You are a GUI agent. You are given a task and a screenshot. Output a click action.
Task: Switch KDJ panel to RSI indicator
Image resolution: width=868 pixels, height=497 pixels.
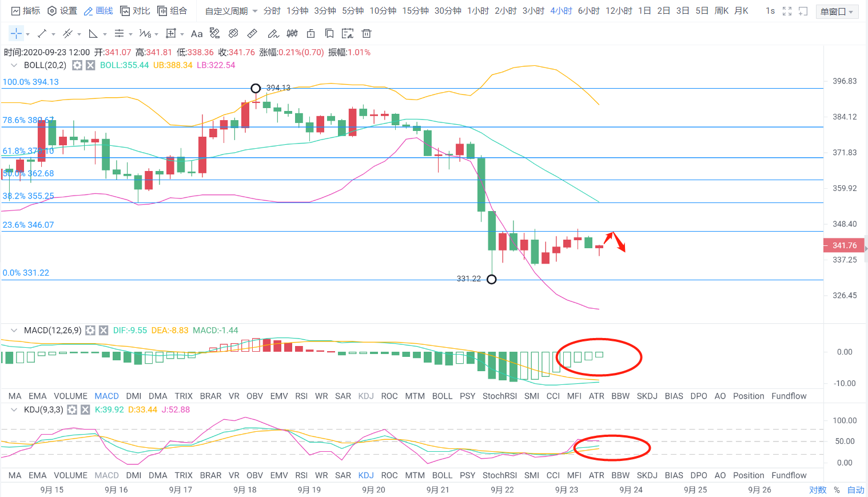pyautogui.click(x=301, y=476)
